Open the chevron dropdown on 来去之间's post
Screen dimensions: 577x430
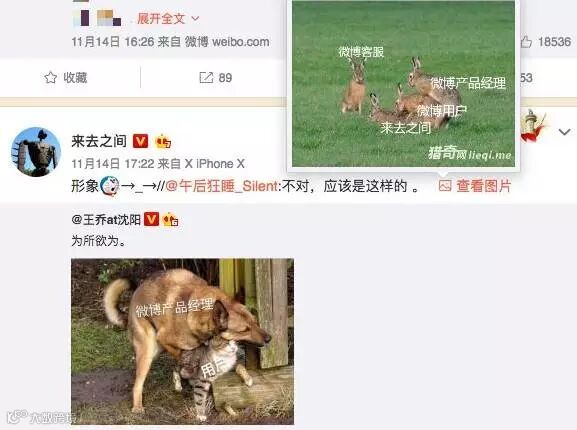(564, 131)
